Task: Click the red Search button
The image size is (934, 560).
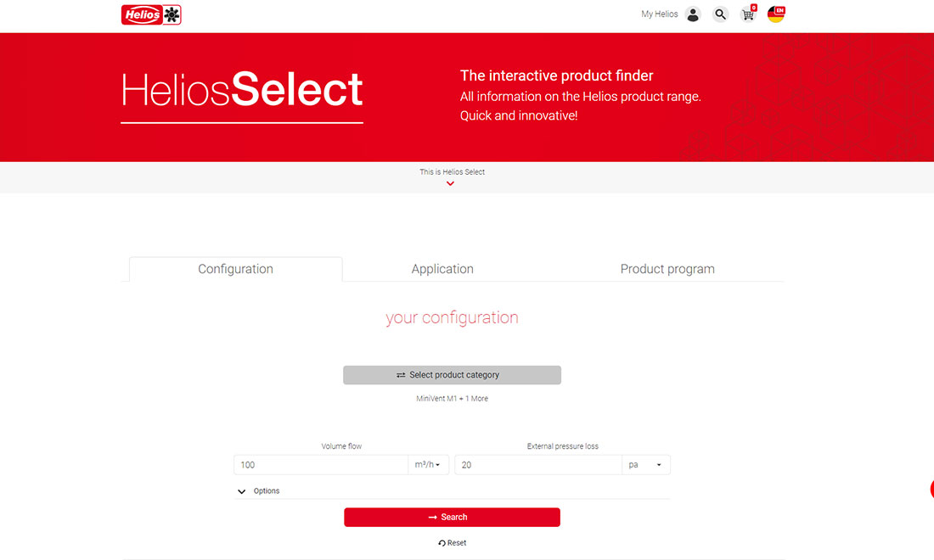Action: [x=452, y=517]
